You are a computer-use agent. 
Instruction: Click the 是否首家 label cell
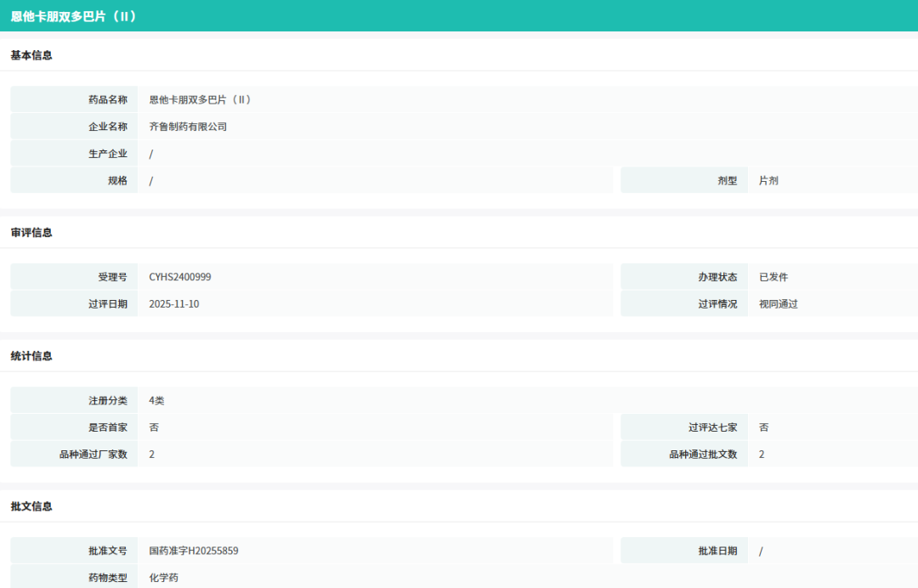(74, 427)
